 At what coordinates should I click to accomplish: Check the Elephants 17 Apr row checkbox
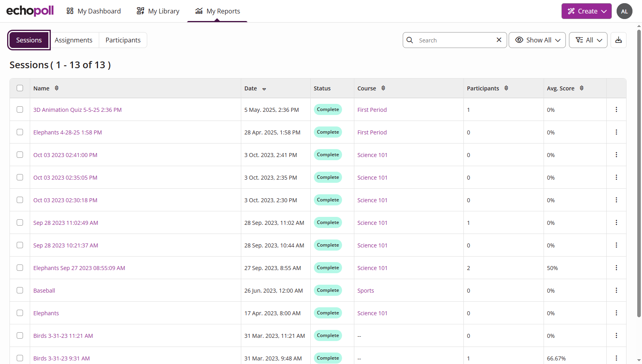(20, 313)
